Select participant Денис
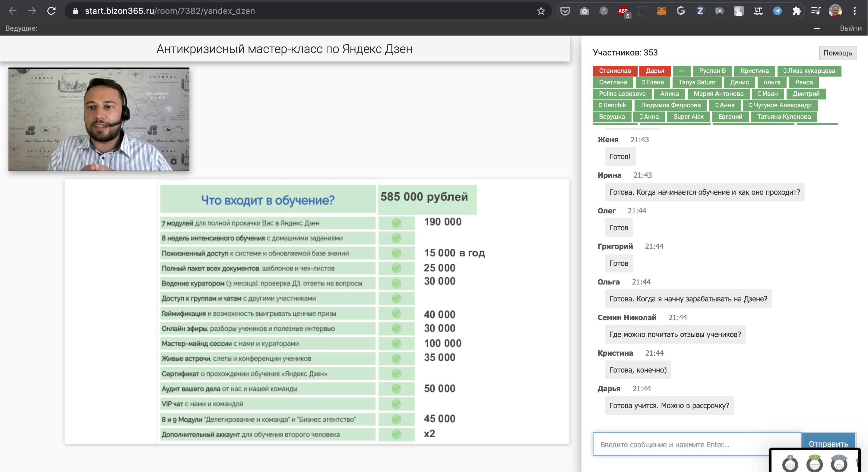Viewport: 868px width, 472px height. pos(739,82)
